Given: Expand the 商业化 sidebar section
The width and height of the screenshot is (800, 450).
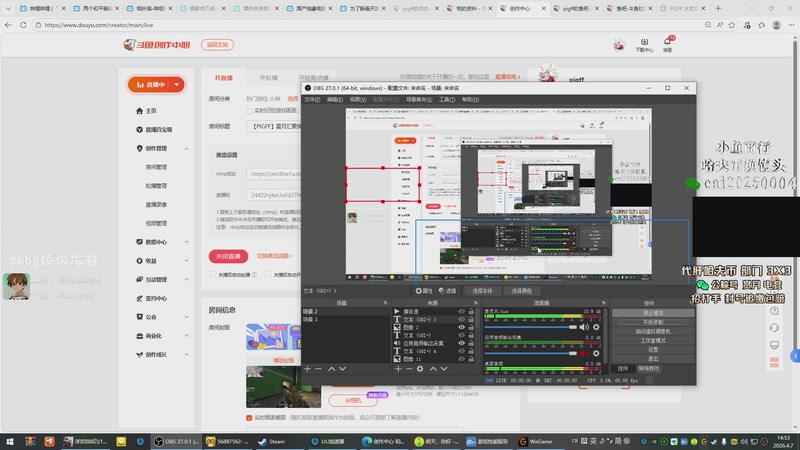Looking at the screenshot, I should (186, 336).
